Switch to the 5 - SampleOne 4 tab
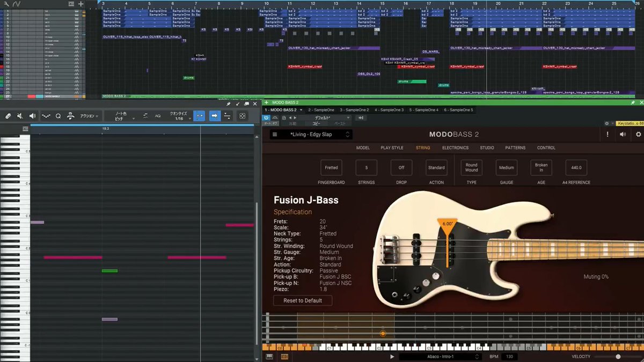The image size is (644, 362). pos(424,110)
